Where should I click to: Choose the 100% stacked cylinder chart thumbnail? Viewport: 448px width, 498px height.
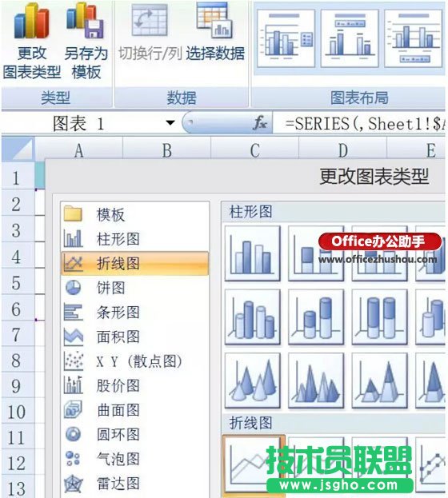pos(380,317)
